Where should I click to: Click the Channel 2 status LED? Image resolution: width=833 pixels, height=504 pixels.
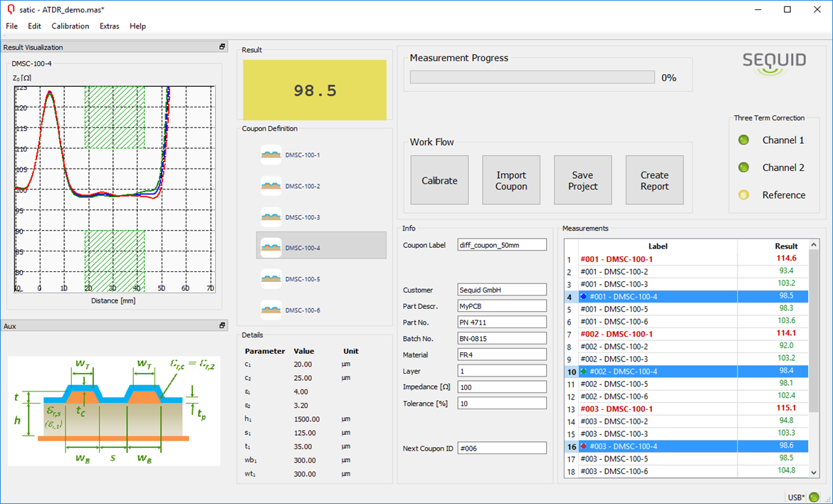(x=744, y=167)
